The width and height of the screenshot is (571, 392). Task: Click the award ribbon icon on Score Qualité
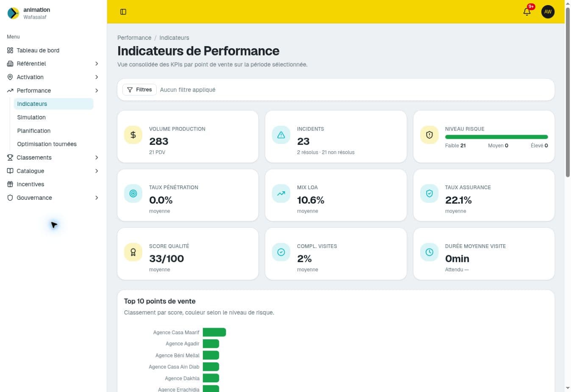pos(133,252)
